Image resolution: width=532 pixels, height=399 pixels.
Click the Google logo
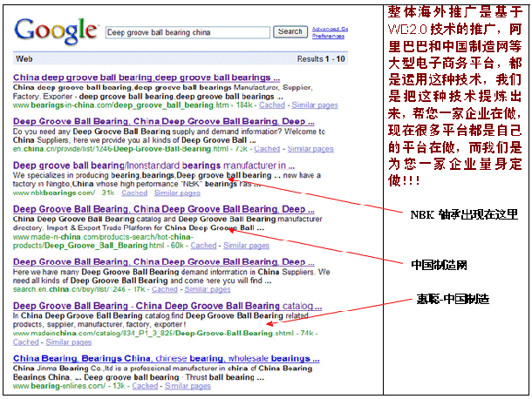coord(56,31)
